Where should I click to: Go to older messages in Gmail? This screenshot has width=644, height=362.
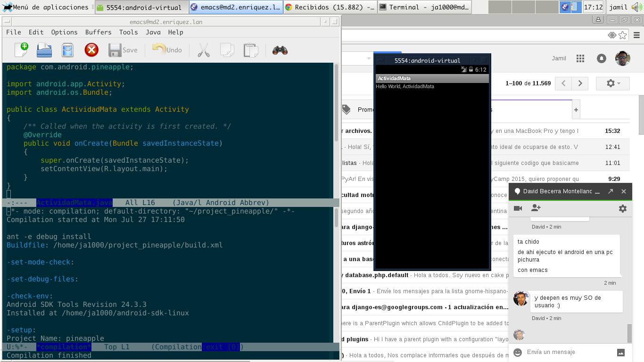(x=580, y=83)
